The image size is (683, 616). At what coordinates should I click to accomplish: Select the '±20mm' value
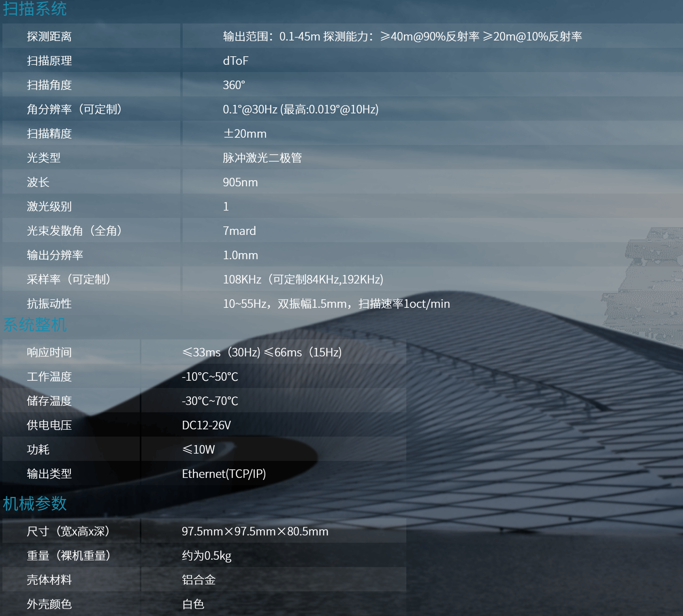245,134
